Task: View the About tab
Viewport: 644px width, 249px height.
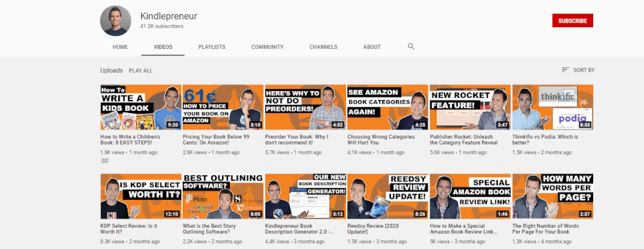Action: [x=372, y=47]
